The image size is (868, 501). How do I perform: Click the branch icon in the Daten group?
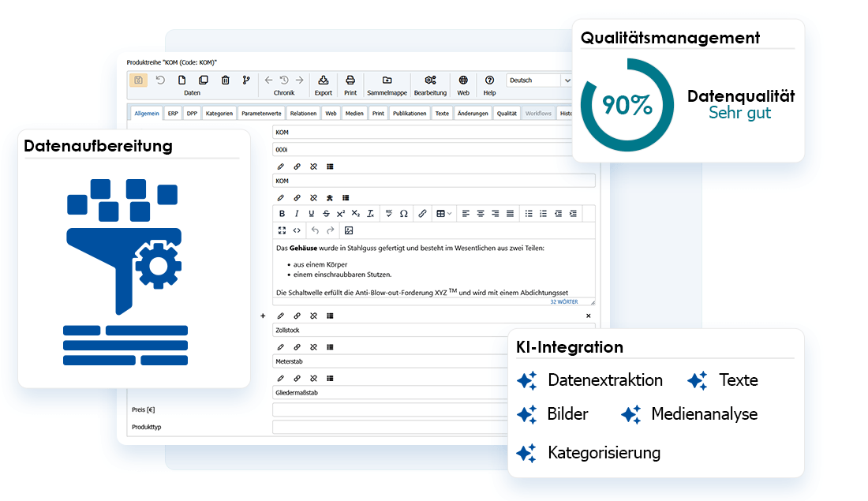246,80
